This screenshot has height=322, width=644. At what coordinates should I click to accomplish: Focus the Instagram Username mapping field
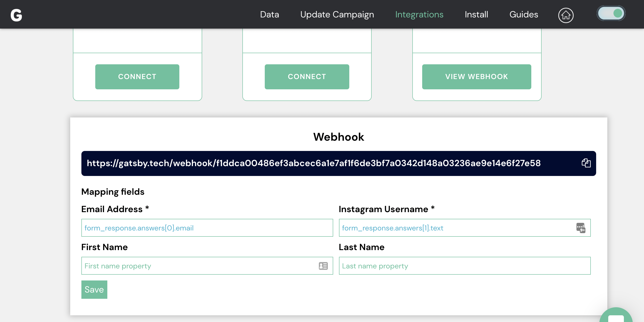pos(464,228)
